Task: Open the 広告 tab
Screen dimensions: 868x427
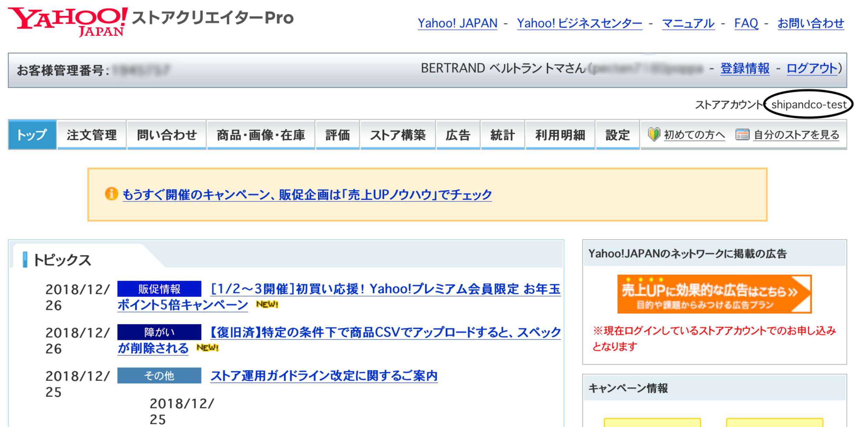Action: tap(458, 135)
